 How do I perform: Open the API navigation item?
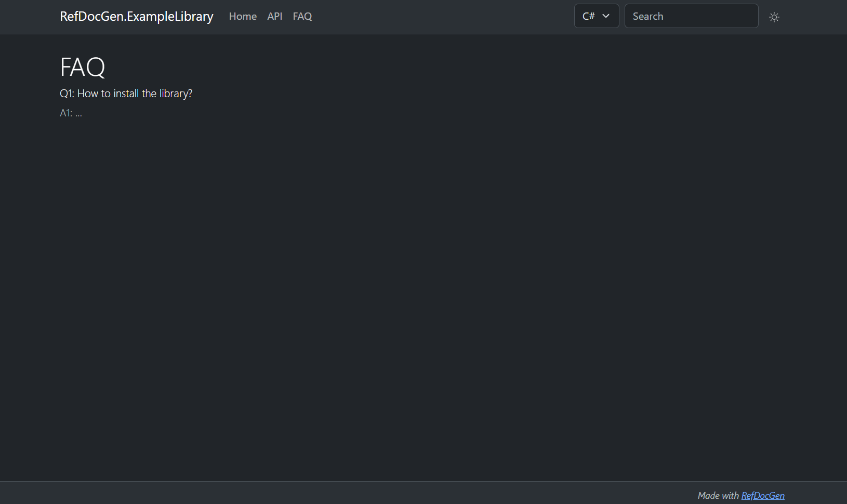[x=275, y=16]
